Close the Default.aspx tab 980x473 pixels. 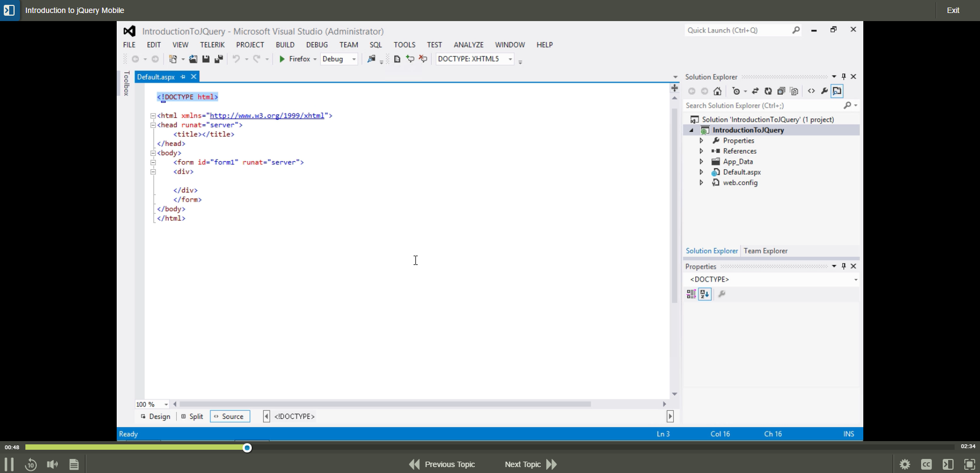[x=193, y=77]
